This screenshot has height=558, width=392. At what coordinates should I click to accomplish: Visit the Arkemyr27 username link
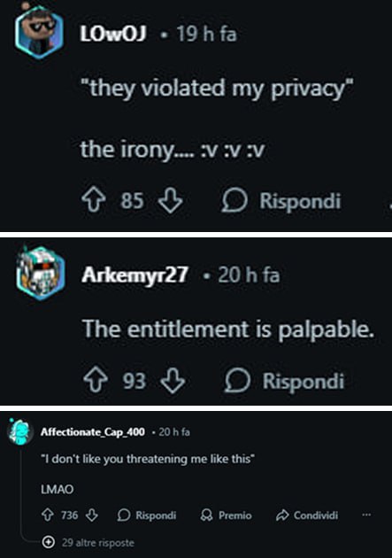(x=135, y=275)
